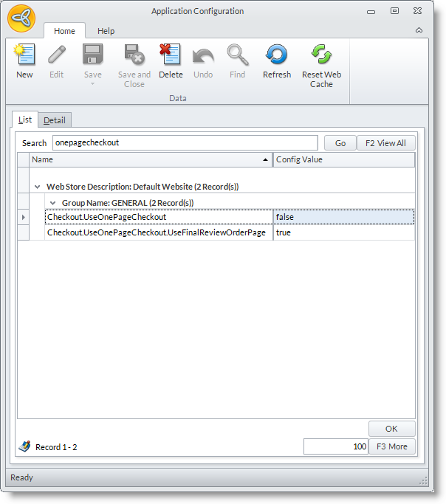
Task: Click the Go button
Action: point(340,143)
